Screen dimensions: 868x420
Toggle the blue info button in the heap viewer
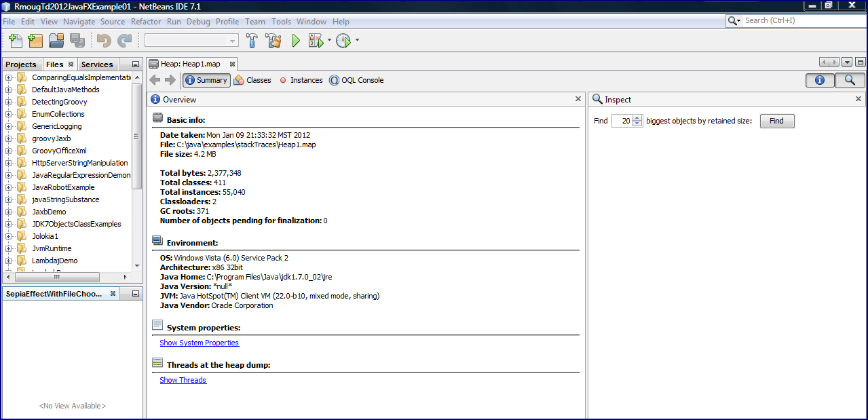820,79
